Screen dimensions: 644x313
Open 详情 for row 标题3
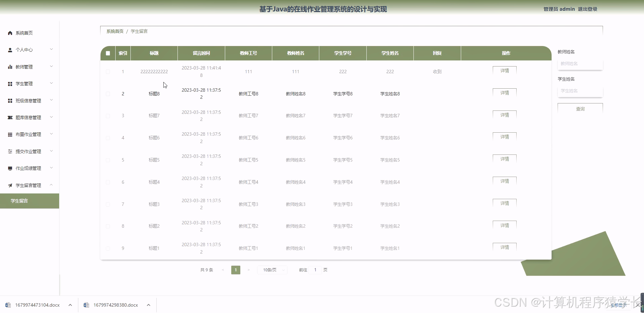(x=505, y=203)
